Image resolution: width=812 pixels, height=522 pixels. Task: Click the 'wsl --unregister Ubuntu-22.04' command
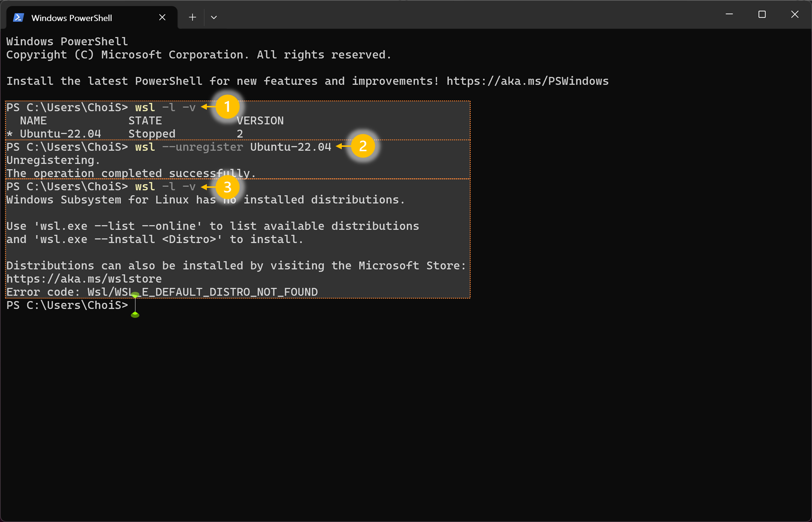click(x=233, y=147)
